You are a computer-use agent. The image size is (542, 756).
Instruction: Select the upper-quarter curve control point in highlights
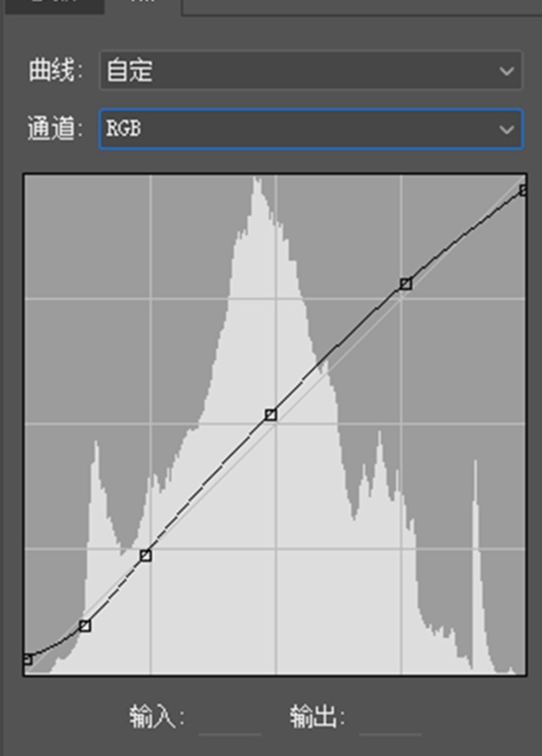coord(406,284)
